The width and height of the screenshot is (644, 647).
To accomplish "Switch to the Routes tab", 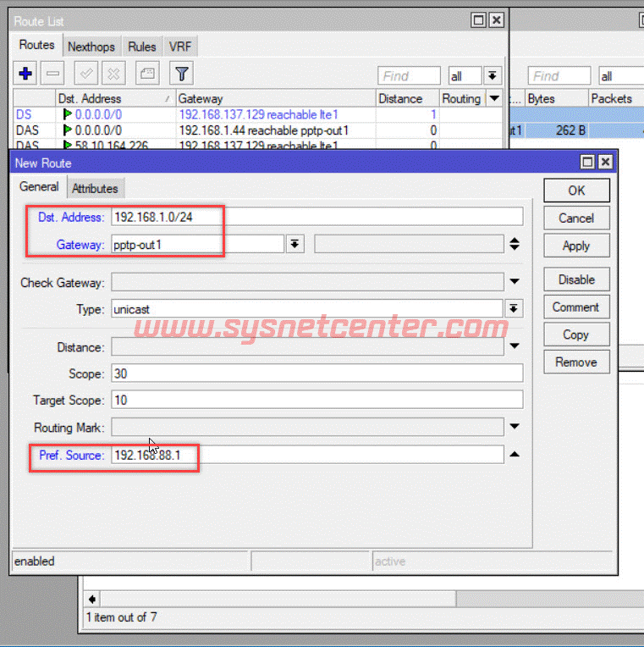I will click(x=36, y=45).
